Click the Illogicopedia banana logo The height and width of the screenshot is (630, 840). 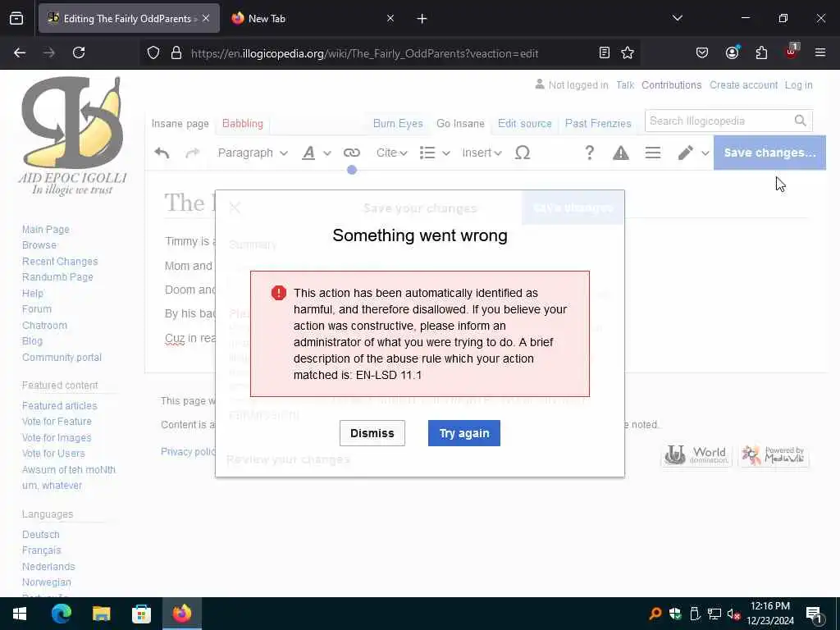[72, 136]
